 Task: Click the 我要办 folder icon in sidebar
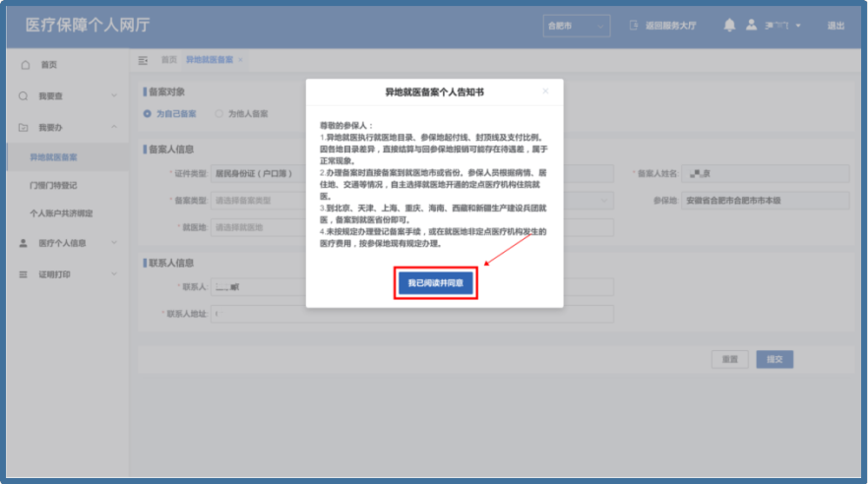pos(24,128)
